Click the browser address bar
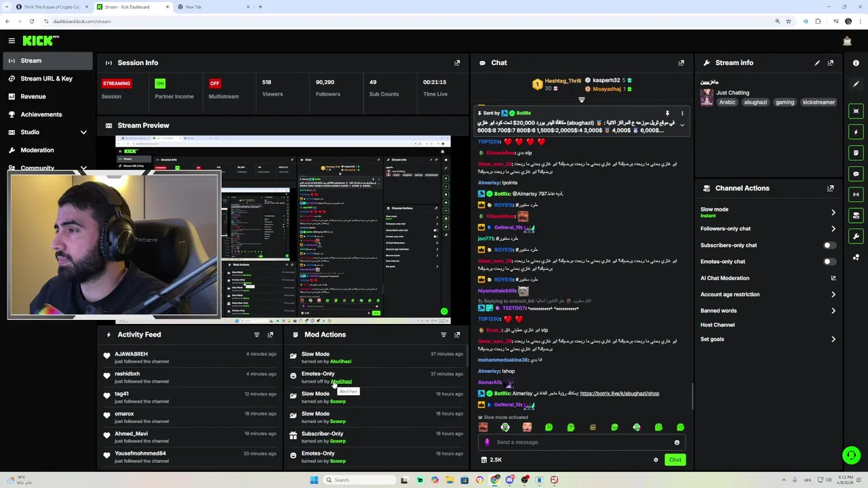 pyautogui.click(x=407, y=22)
